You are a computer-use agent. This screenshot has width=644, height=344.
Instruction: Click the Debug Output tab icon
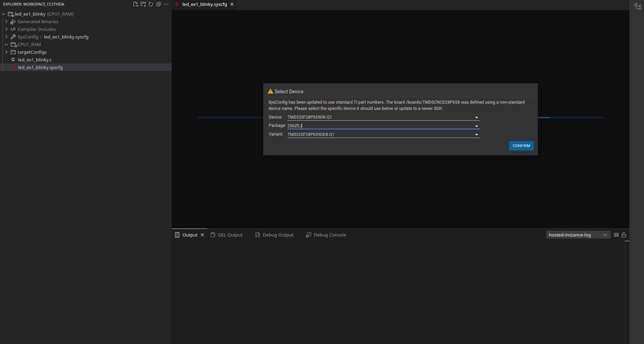258,235
